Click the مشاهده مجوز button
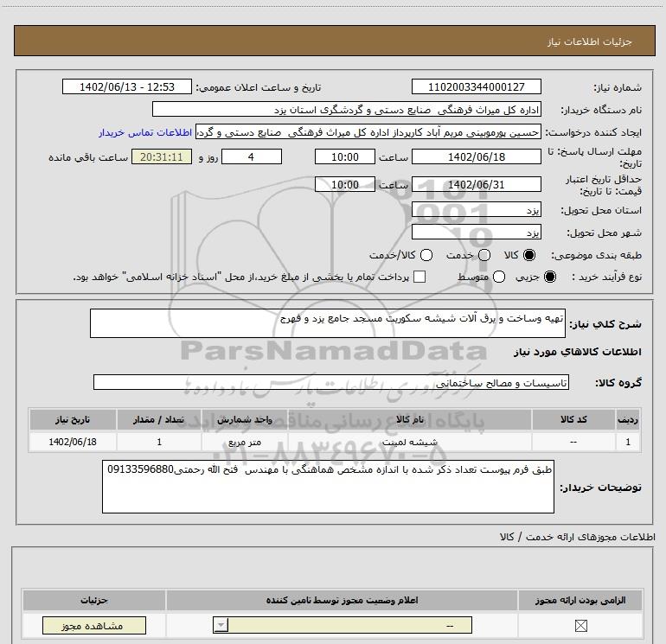666x644 pixels. click(x=94, y=625)
